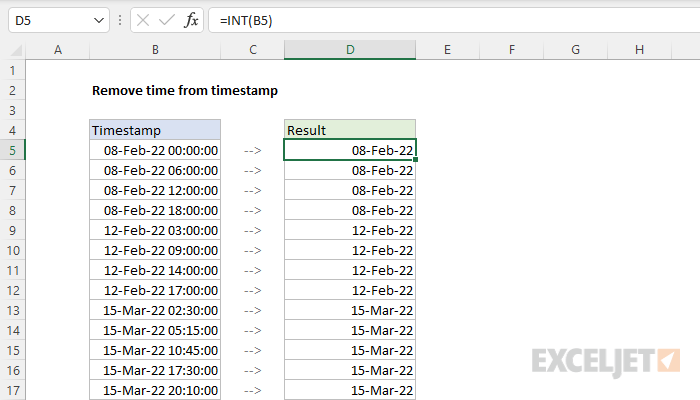Select cell with 08-Feb-22 18:00:00

(x=155, y=210)
